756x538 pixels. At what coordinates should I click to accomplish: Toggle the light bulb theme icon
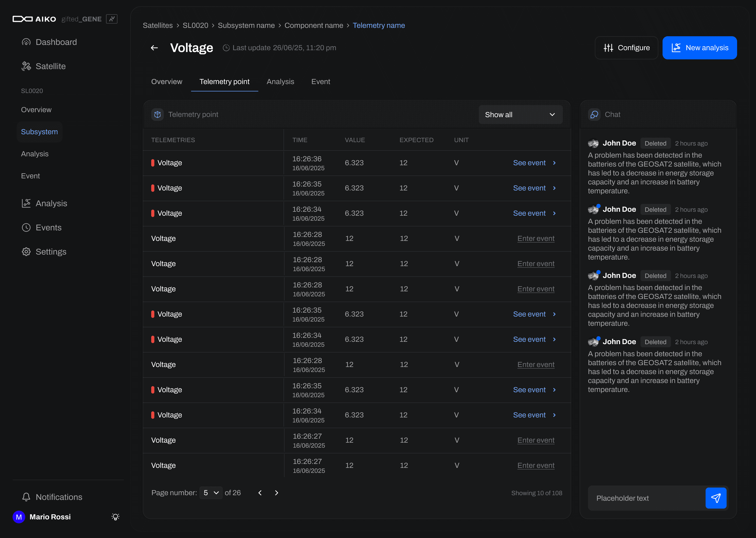[115, 517]
